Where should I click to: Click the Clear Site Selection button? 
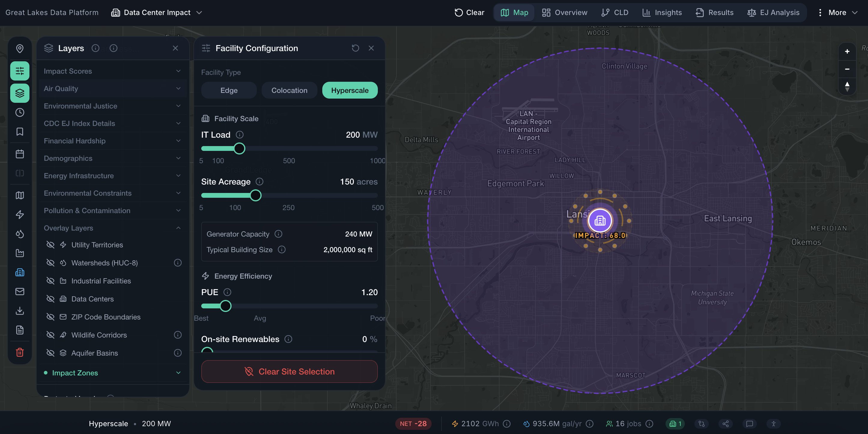point(289,371)
